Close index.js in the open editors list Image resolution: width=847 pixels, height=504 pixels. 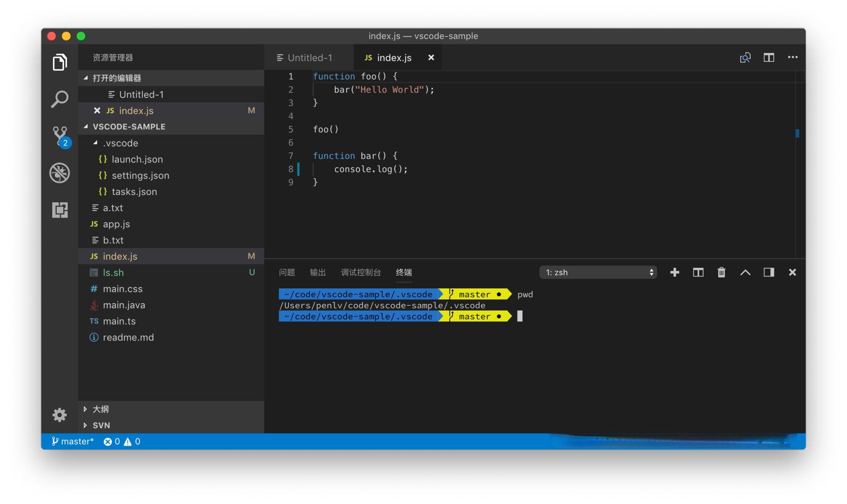point(97,110)
